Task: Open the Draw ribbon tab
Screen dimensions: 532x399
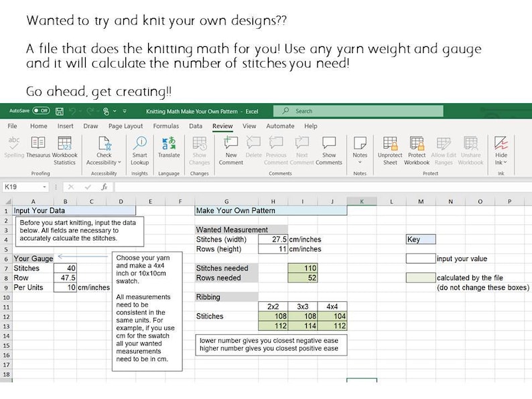Action: coord(90,126)
